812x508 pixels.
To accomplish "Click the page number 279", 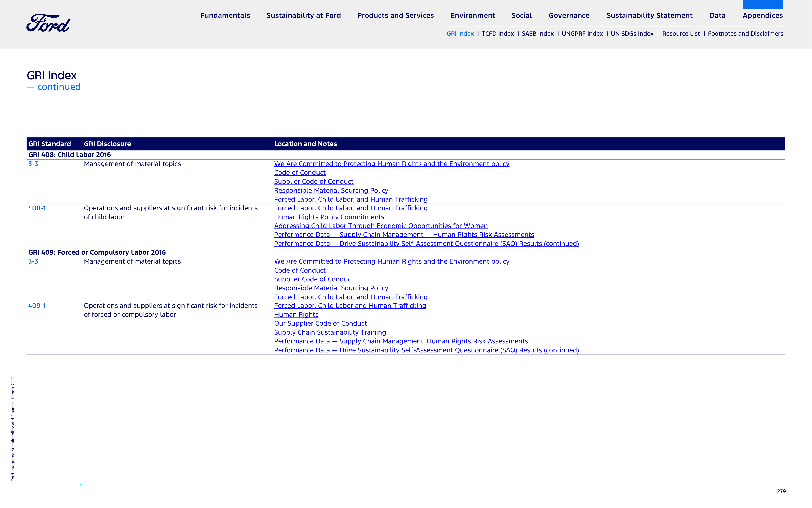I will tap(781, 491).
